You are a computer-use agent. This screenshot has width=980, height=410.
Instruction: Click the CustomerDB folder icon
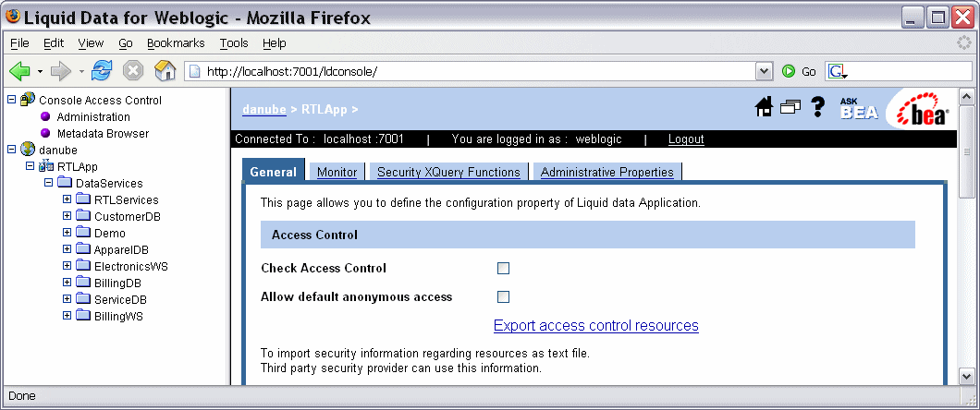84,216
